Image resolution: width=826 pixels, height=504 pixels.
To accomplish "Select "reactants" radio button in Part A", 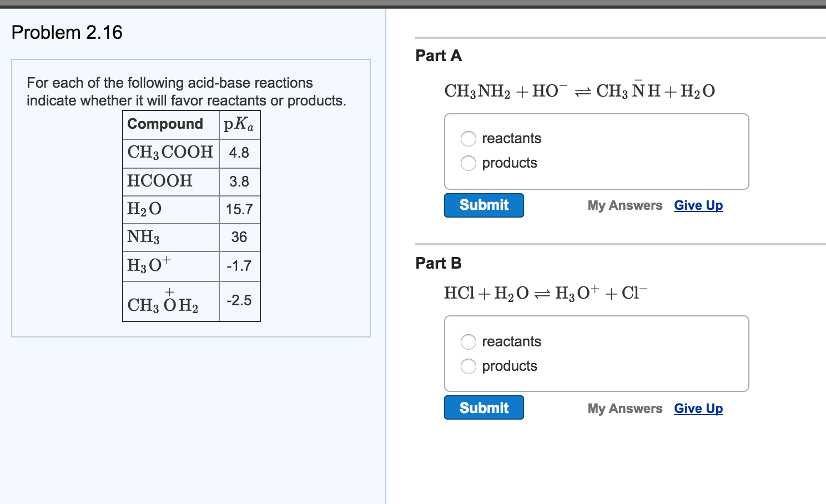I will [x=469, y=138].
